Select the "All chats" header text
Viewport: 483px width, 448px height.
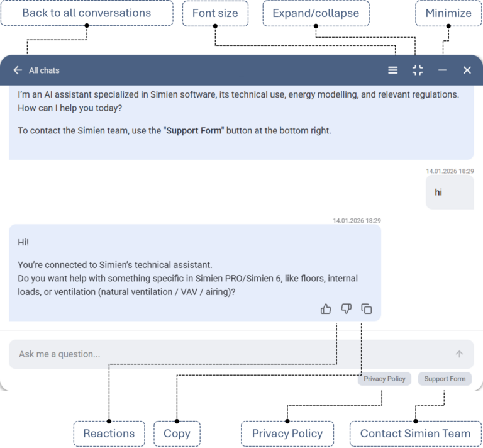(44, 70)
